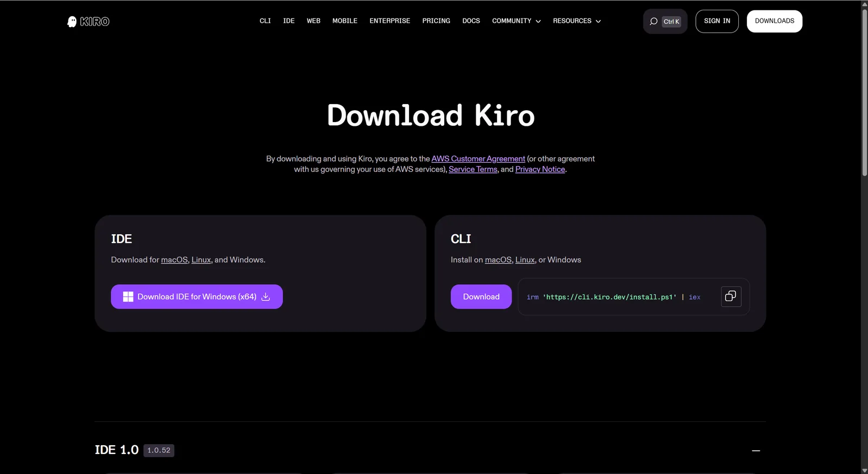Select macOS link in CLI card

(498, 260)
